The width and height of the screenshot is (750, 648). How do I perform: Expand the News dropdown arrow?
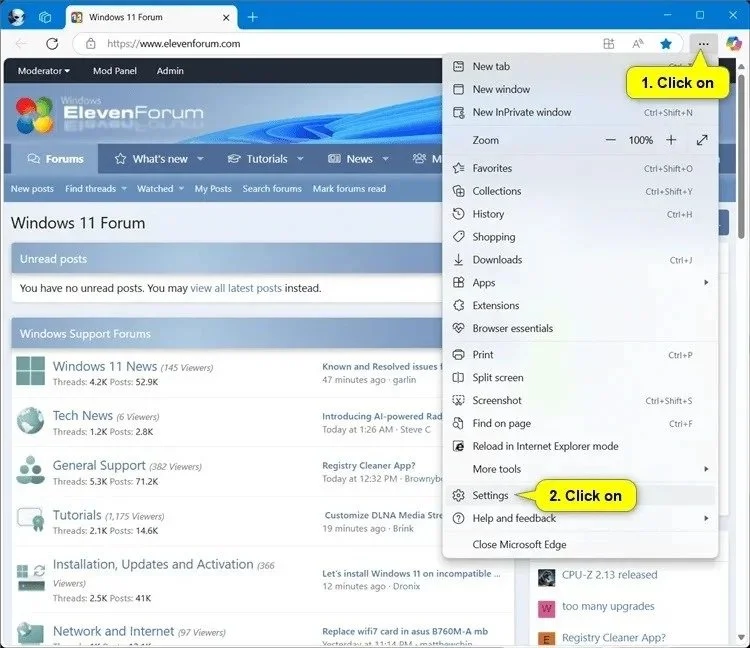(386, 159)
